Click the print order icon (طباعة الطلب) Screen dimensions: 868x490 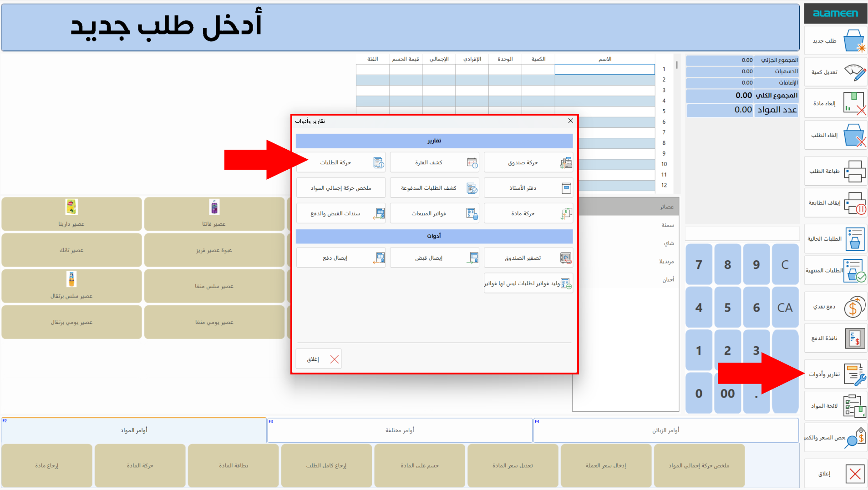pyautogui.click(x=854, y=171)
